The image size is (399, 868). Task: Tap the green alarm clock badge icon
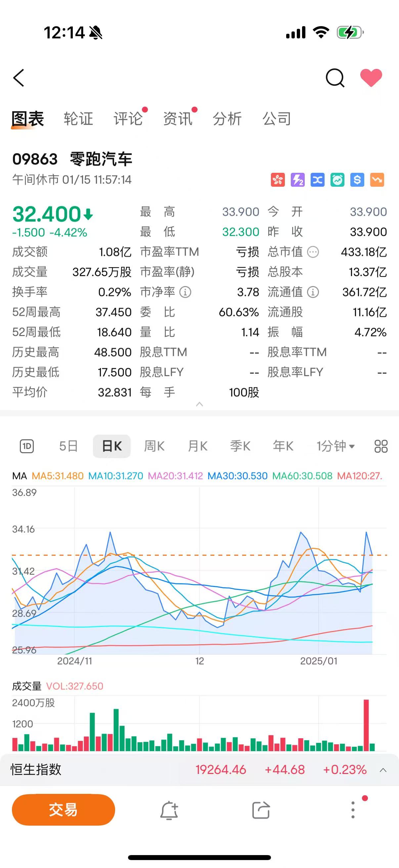337,180
